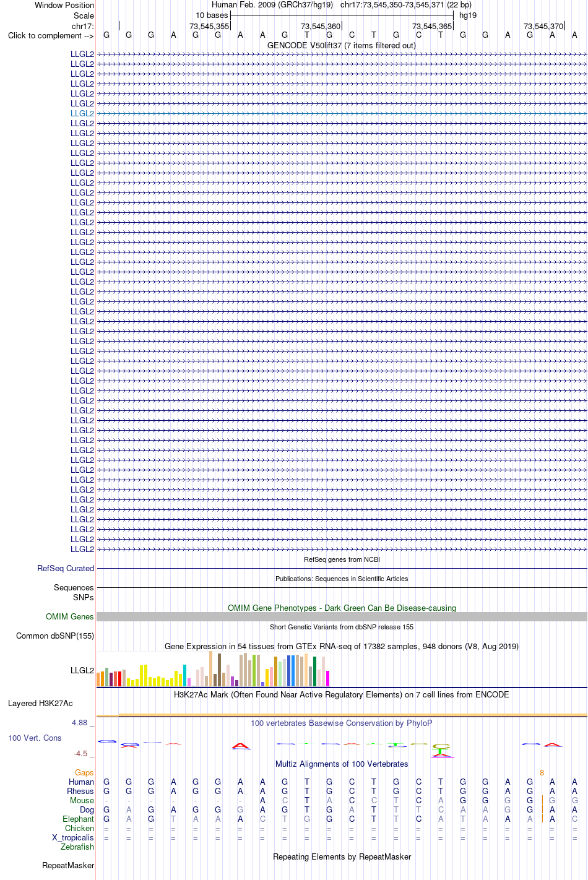Click the magenta bar ending the GTEx chart
The image size is (588, 880).
[x=327, y=678]
